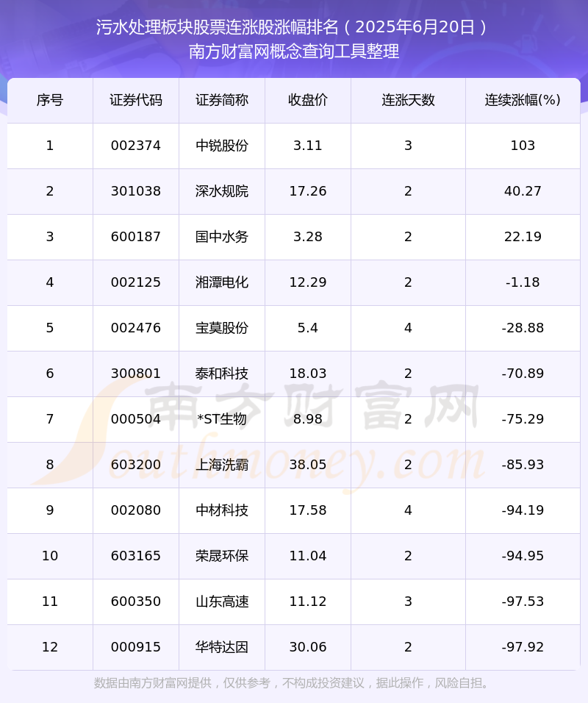
Task: Click closing price 17.26
Action: (308, 191)
